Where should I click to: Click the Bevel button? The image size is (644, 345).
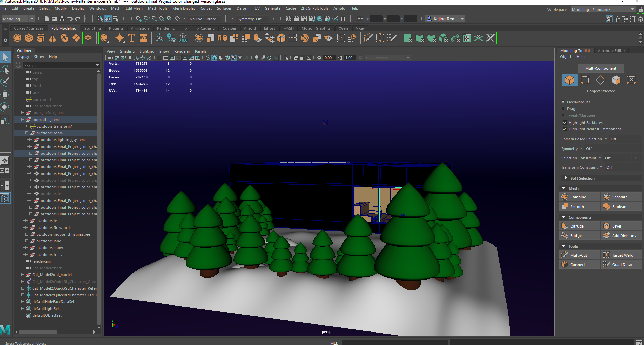622,226
